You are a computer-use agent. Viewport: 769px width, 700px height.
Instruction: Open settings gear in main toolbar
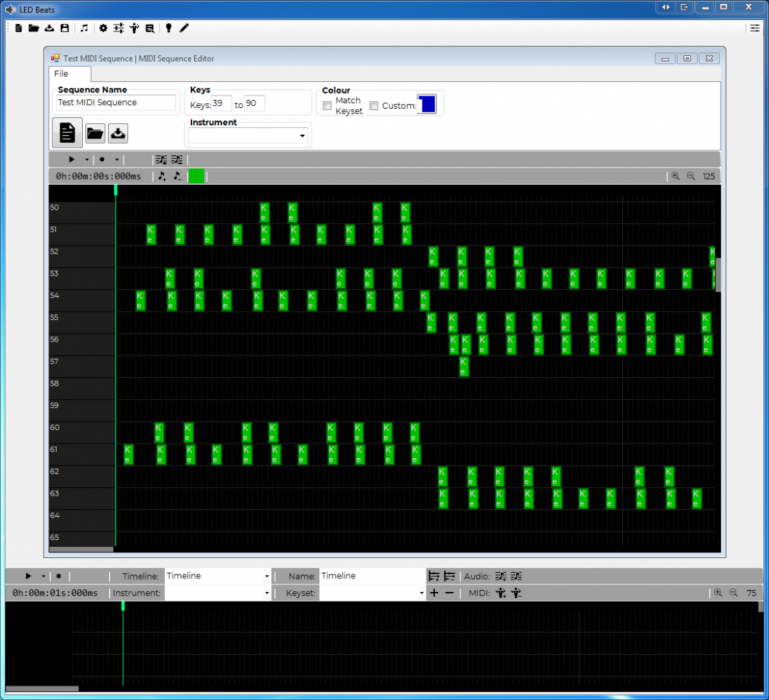[103, 28]
